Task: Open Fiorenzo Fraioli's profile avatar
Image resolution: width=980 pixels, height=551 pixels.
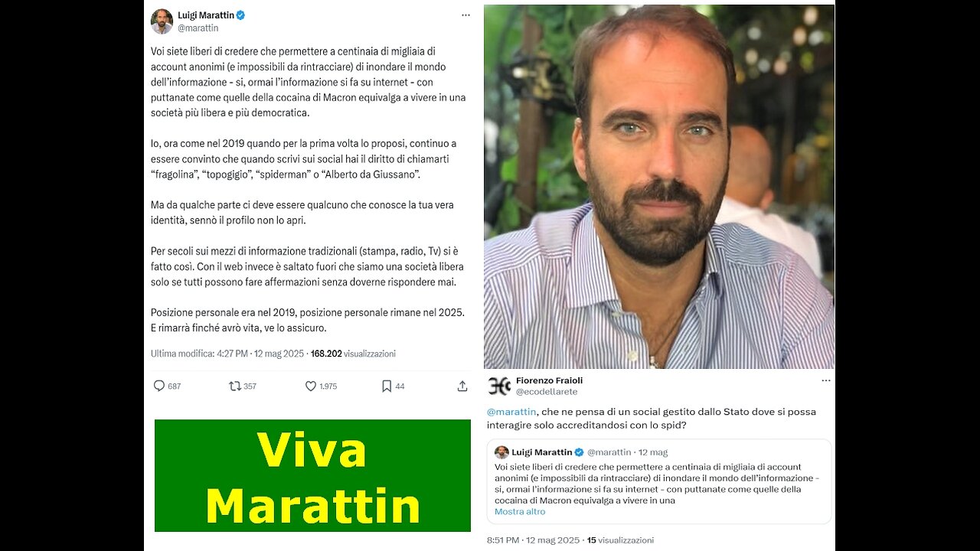Action: [499, 386]
